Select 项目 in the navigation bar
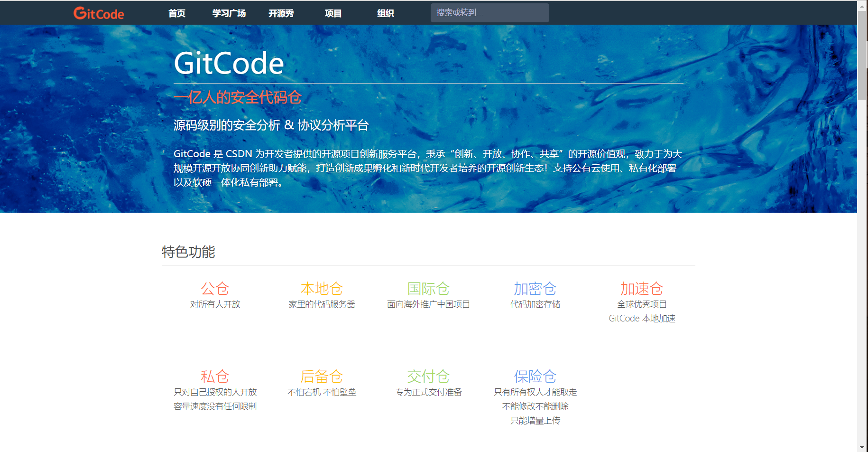Viewport: 868px width, 452px height. pos(333,13)
